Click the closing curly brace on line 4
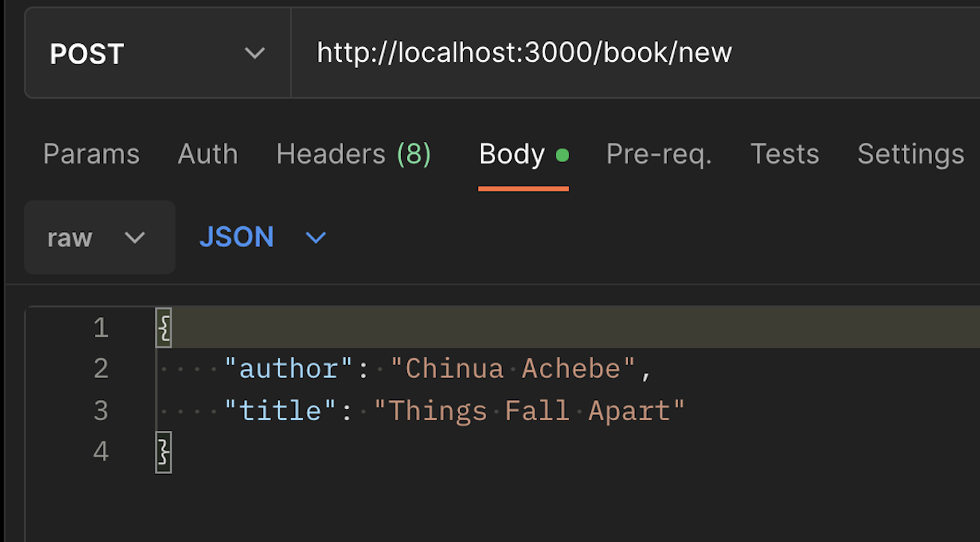Image resolution: width=980 pixels, height=542 pixels. 164,452
